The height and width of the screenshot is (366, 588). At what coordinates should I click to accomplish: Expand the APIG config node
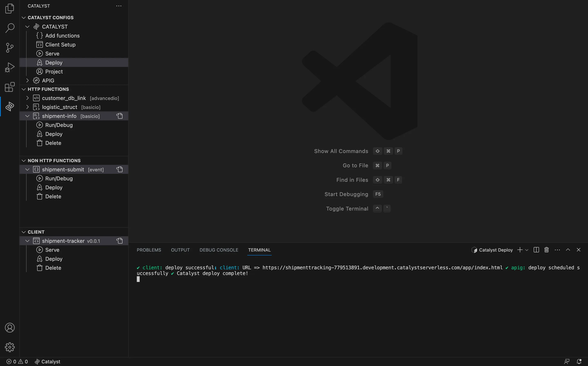(27, 80)
